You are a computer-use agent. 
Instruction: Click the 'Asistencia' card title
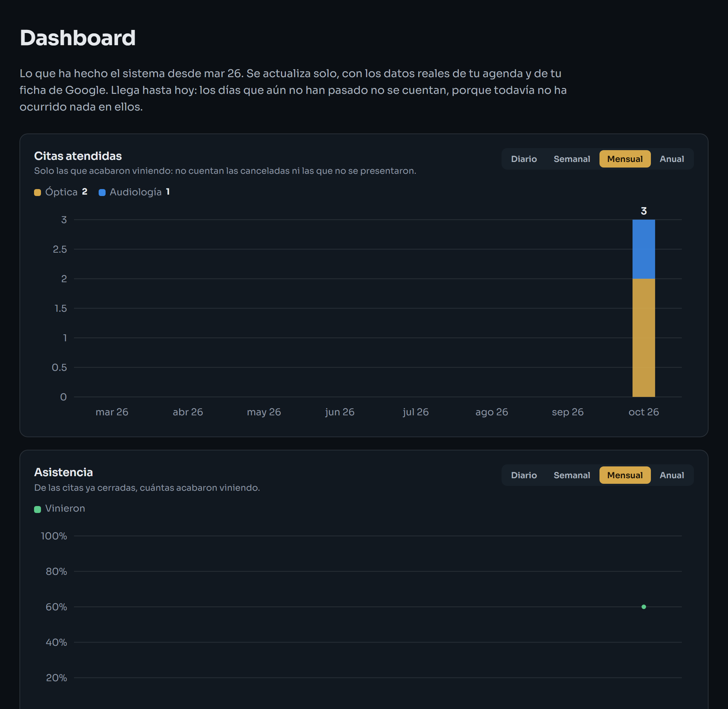(63, 472)
